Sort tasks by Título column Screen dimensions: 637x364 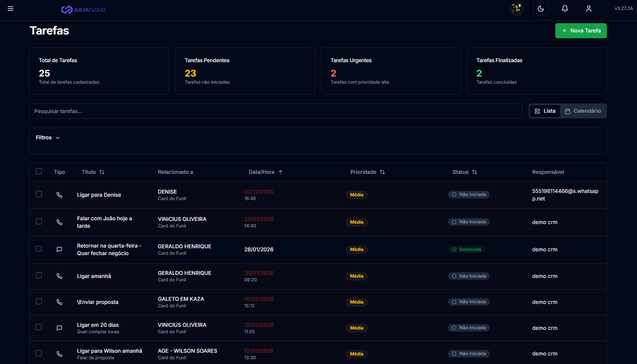[93, 172]
